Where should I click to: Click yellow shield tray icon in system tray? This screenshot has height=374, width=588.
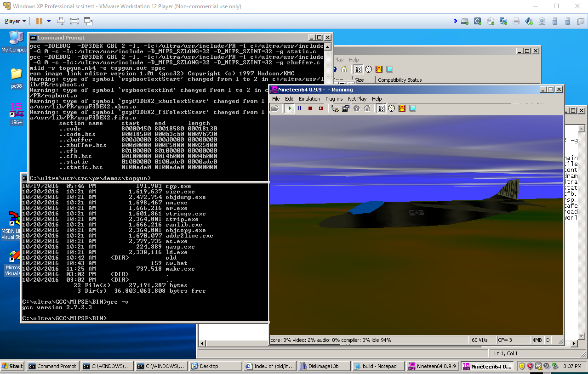pyautogui.click(x=522, y=366)
